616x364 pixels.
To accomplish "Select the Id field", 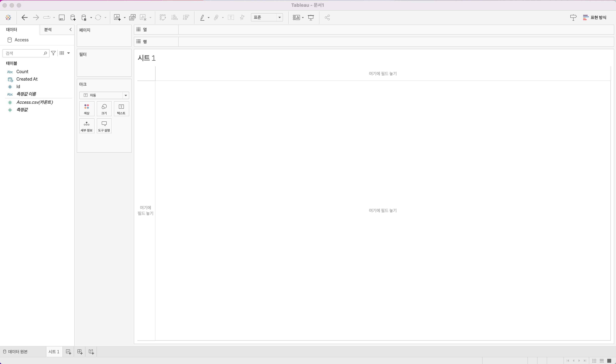I will (x=18, y=87).
